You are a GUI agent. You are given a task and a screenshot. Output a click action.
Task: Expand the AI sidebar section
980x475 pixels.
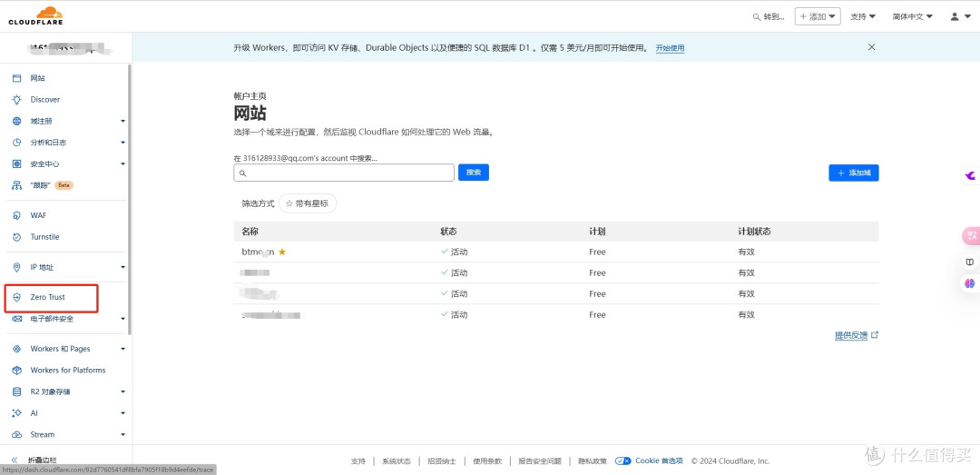click(123, 413)
